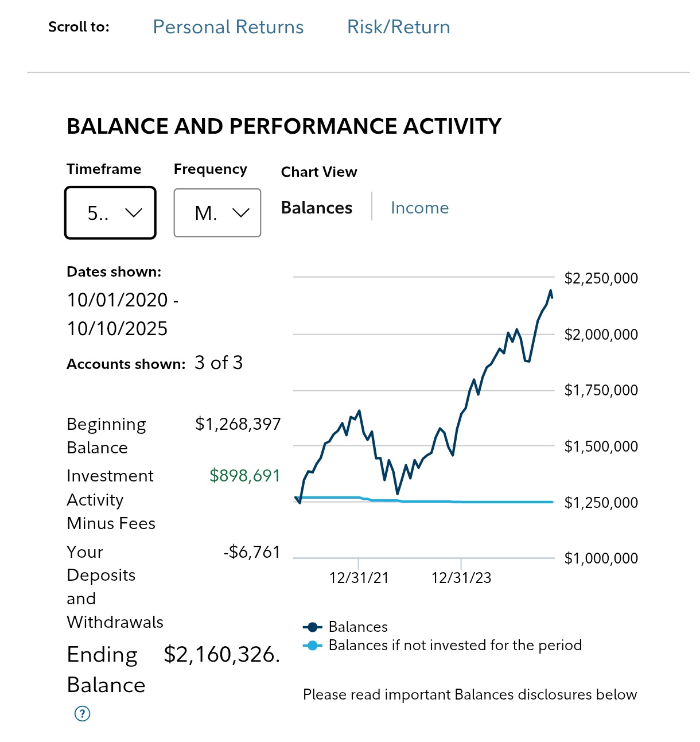
Task: Click the peak point of Balances line
Action: (x=551, y=291)
